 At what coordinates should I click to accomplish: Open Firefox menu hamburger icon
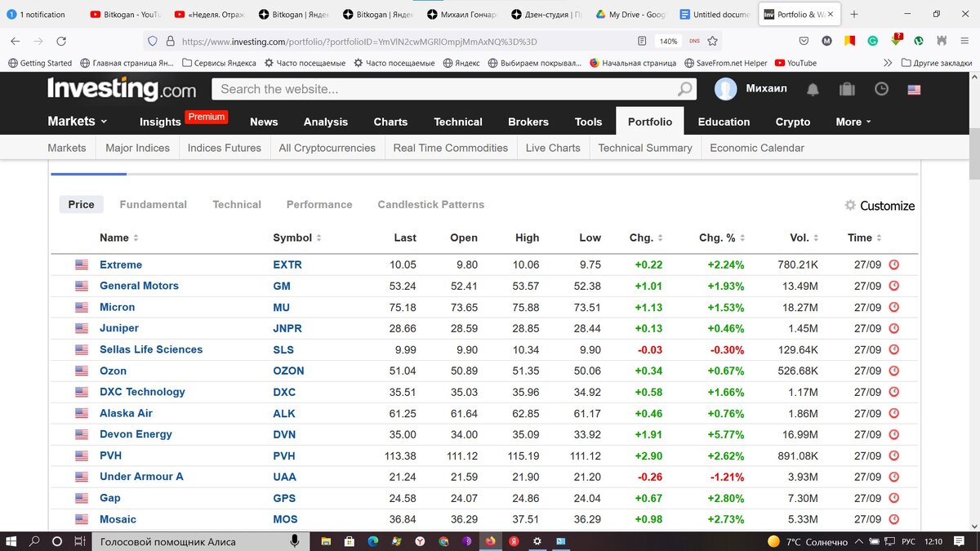click(x=966, y=41)
